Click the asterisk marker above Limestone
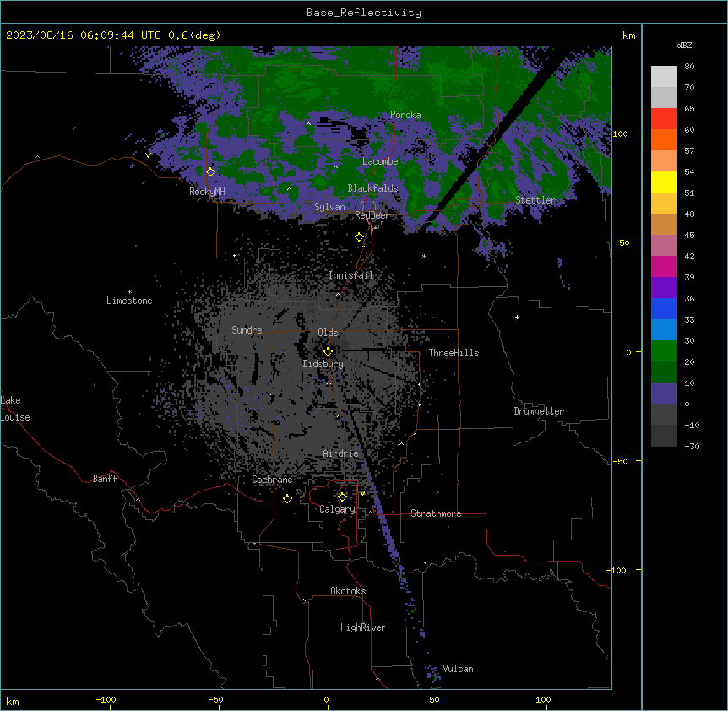 click(x=129, y=292)
